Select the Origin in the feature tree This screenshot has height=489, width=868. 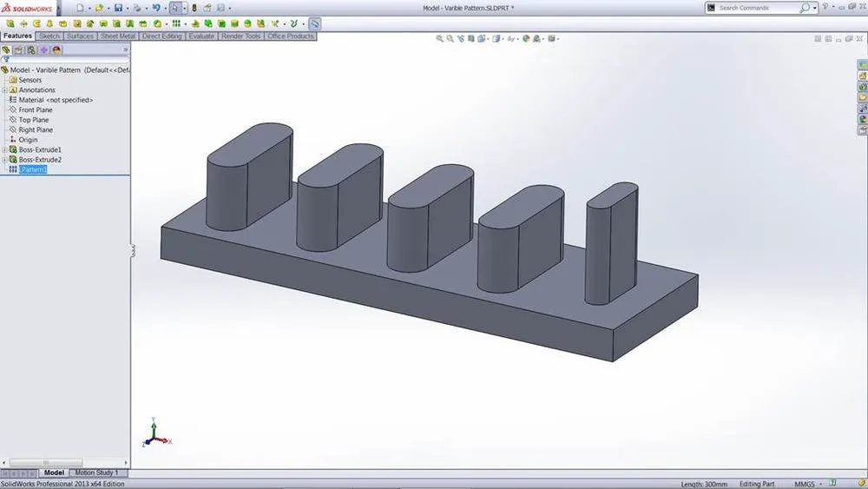[28, 140]
